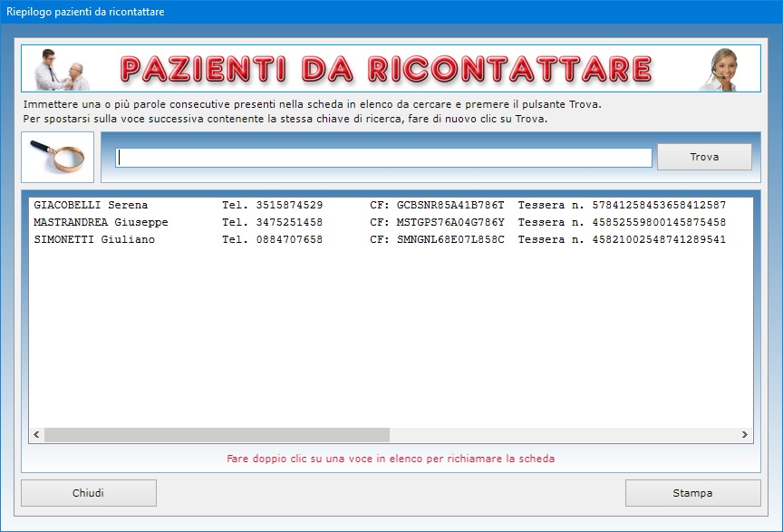The width and height of the screenshot is (783, 532).
Task: Click the red double-click hint text
Action: (391, 459)
